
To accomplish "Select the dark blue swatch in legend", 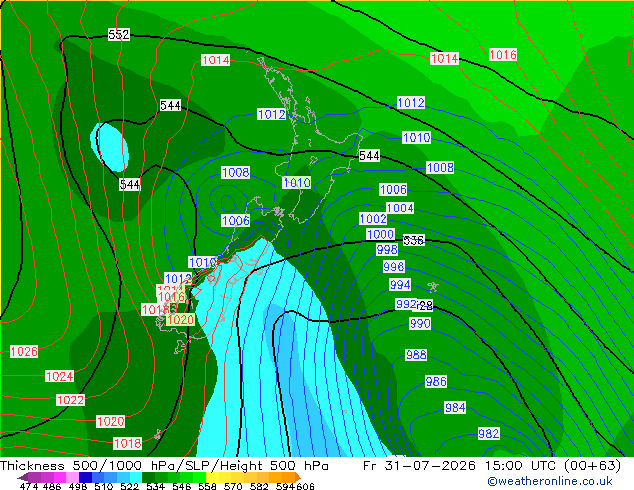I will [85, 477].
